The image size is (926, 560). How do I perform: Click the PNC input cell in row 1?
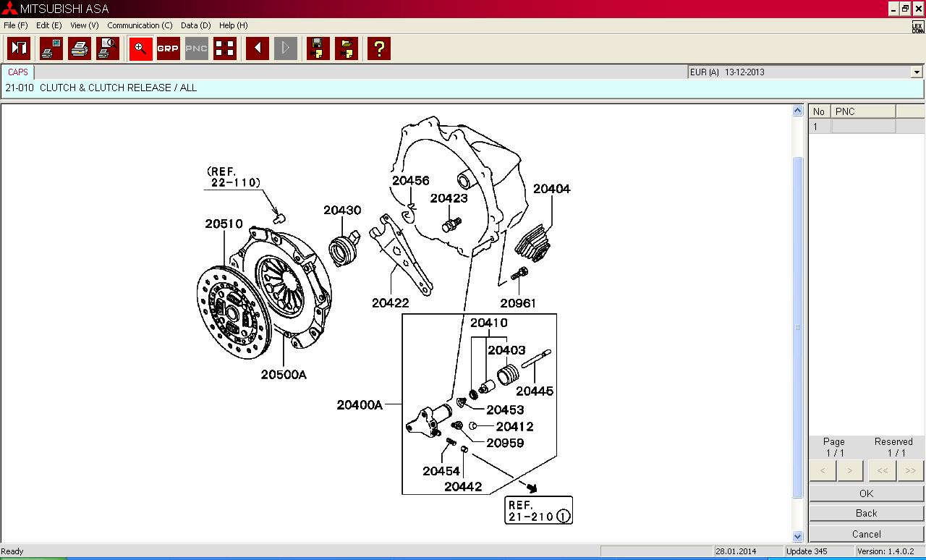point(863,127)
